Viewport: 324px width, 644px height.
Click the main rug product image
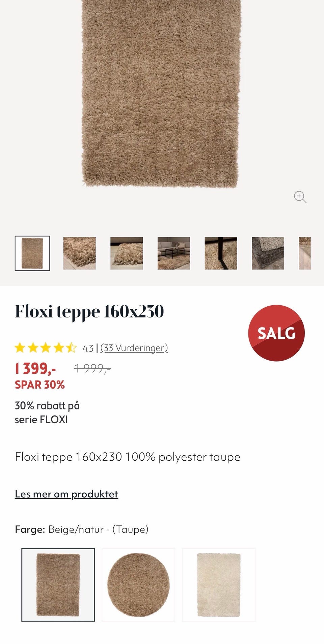[161, 94]
